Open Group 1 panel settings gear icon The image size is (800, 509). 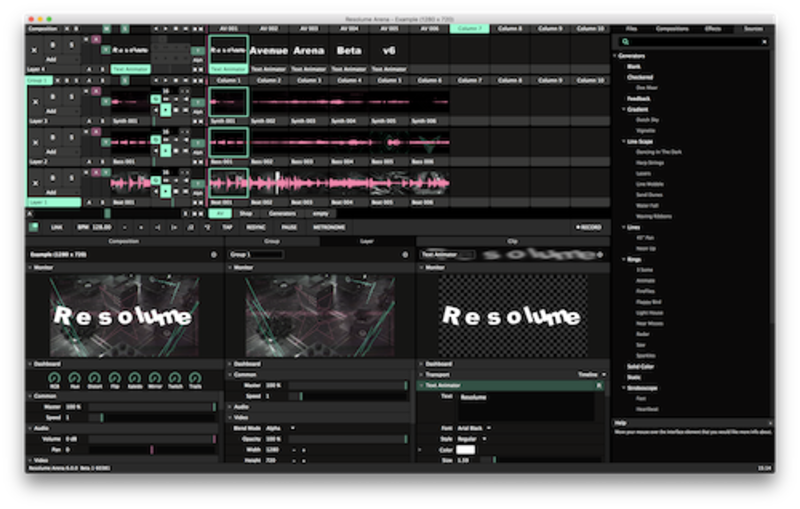click(x=405, y=255)
